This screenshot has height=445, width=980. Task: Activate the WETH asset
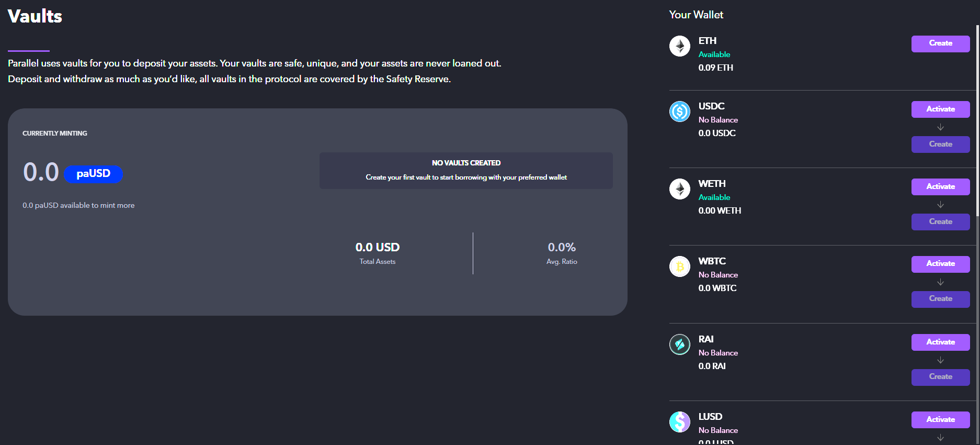pyautogui.click(x=940, y=187)
